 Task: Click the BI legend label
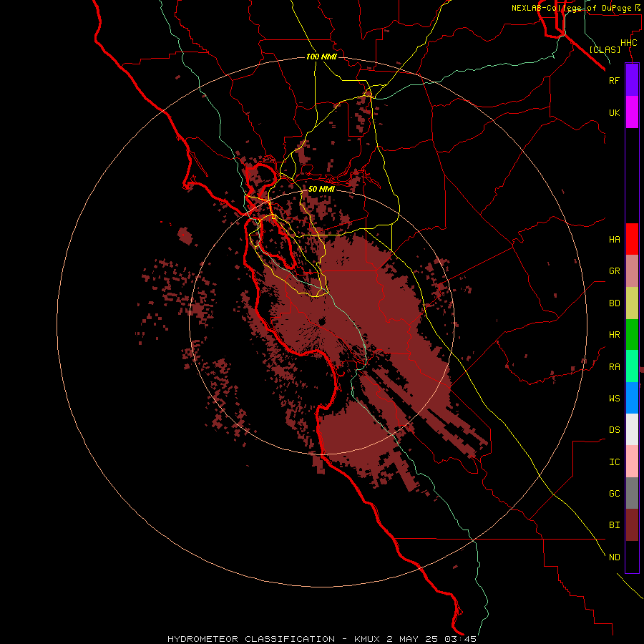click(x=614, y=525)
